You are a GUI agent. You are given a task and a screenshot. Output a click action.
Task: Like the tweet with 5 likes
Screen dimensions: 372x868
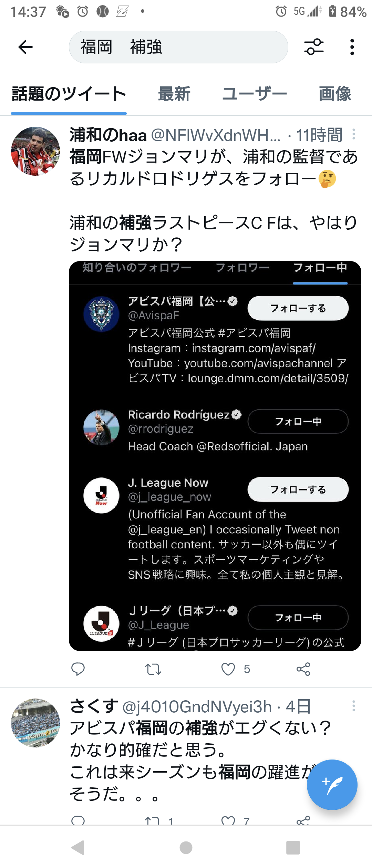pyautogui.click(x=228, y=669)
